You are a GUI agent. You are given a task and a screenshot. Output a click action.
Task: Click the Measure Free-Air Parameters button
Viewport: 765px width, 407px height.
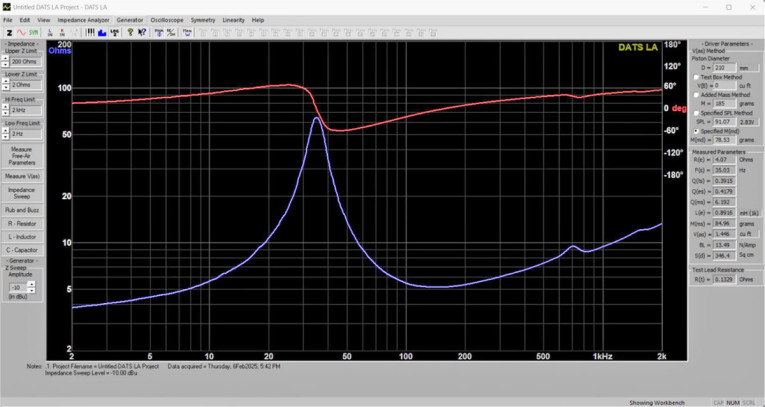coord(21,156)
